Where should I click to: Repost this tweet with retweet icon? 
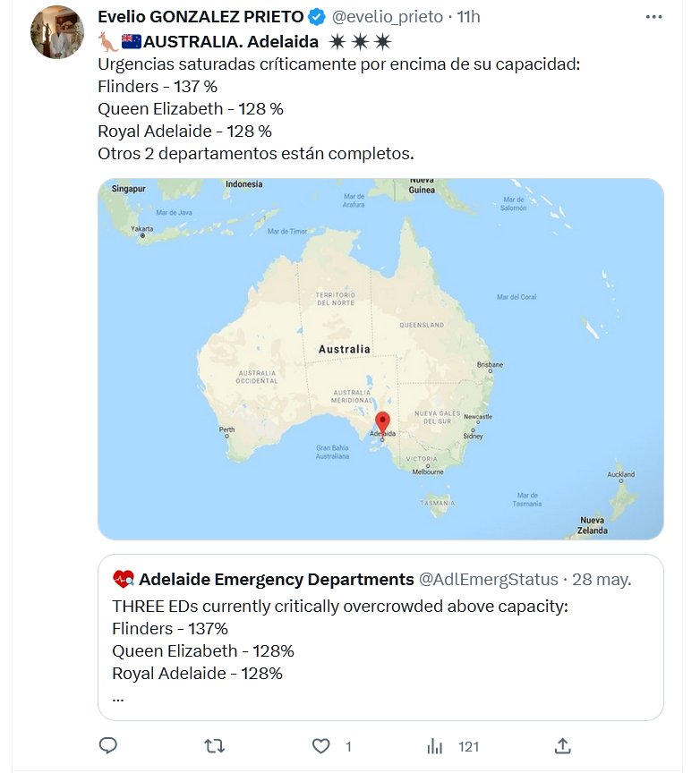215,745
